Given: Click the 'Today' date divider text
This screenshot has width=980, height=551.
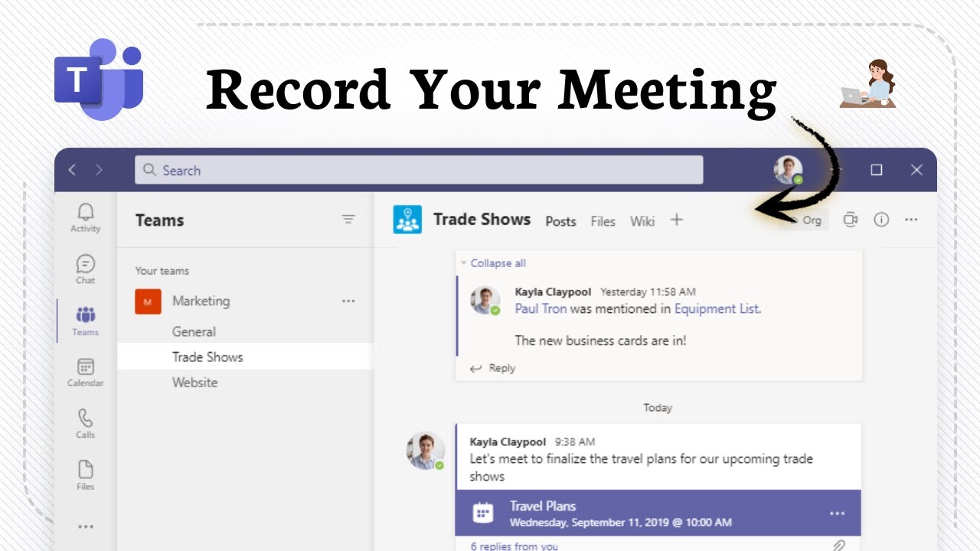Looking at the screenshot, I should [658, 408].
